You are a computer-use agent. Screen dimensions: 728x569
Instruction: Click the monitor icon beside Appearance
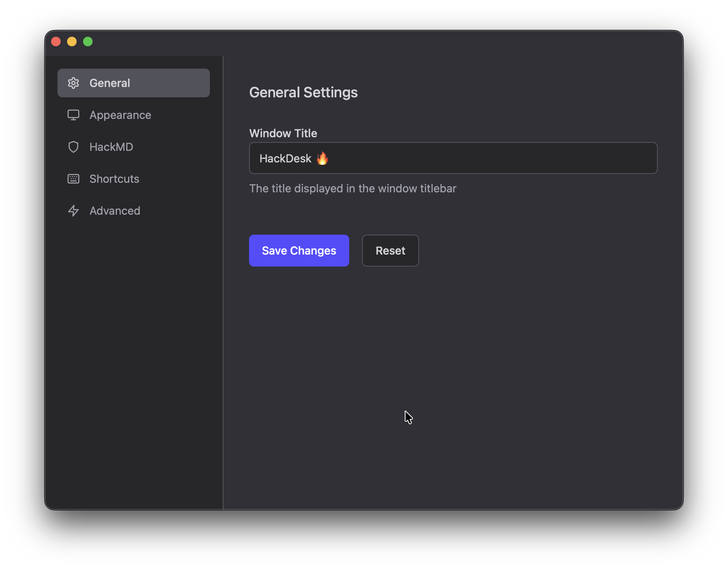click(73, 115)
